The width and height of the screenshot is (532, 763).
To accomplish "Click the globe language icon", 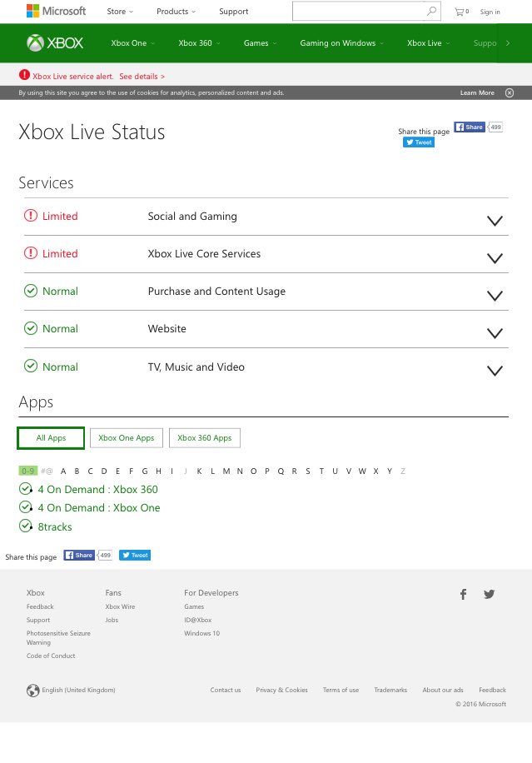I will [33, 690].
